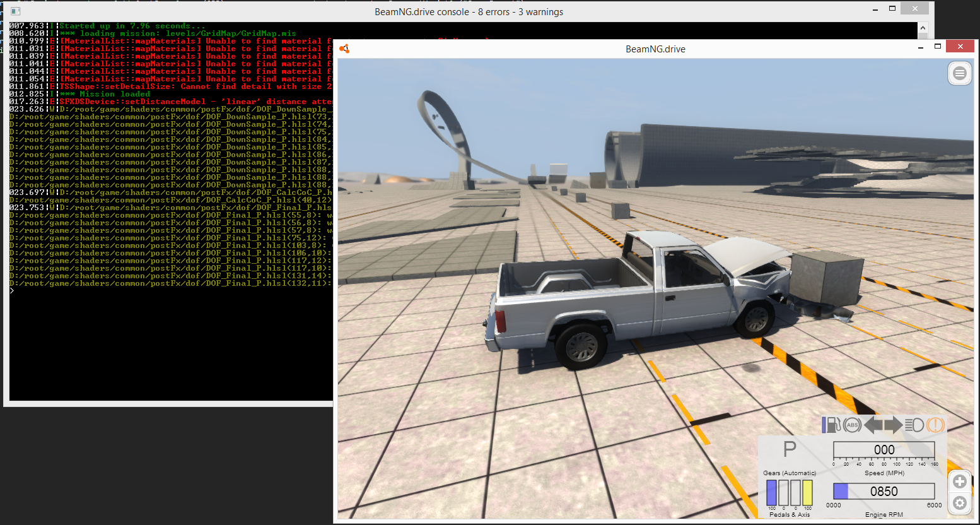Click the Engine RPM bar showing 0850
The width and height of the screenshot is (980, 525).
pyautogui.click(x=884, y=492)
